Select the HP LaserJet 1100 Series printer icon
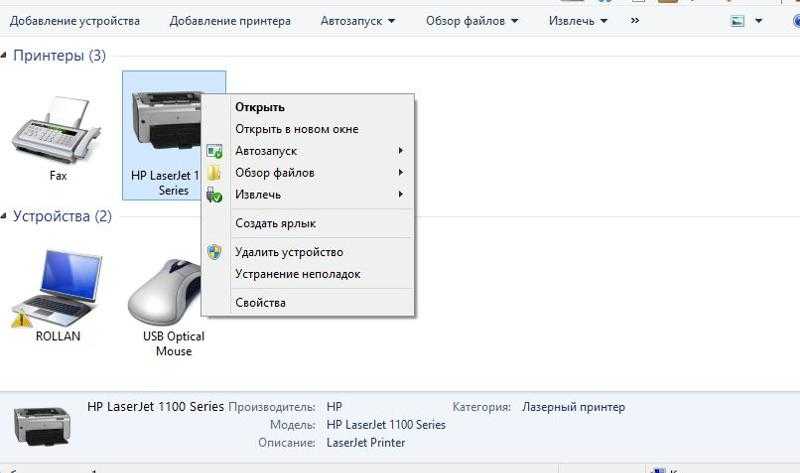 coord(166,120)
